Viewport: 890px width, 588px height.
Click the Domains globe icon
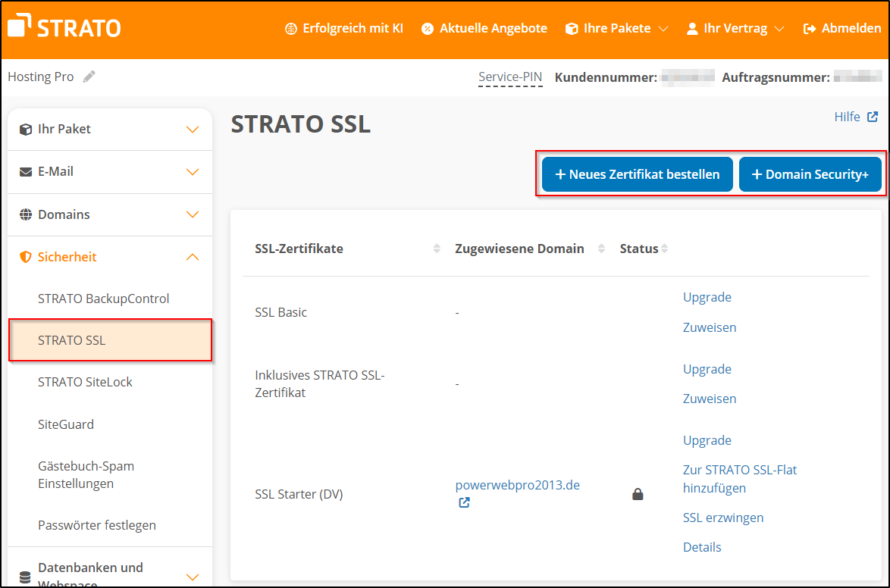[26, 214]
